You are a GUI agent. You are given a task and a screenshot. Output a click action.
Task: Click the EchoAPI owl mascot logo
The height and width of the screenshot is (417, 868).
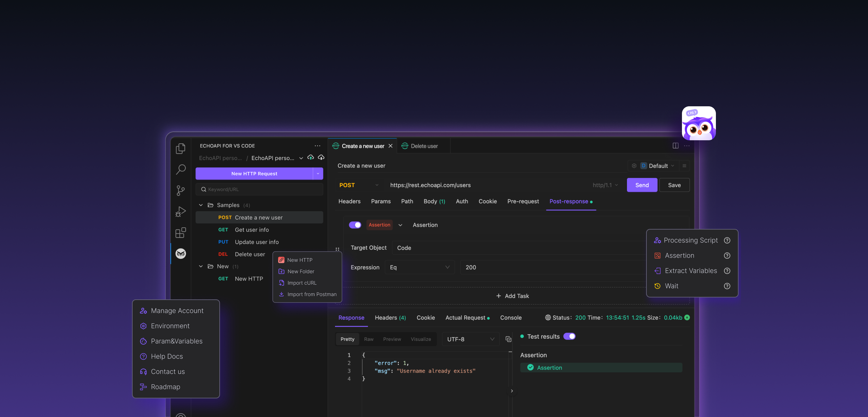699,123
